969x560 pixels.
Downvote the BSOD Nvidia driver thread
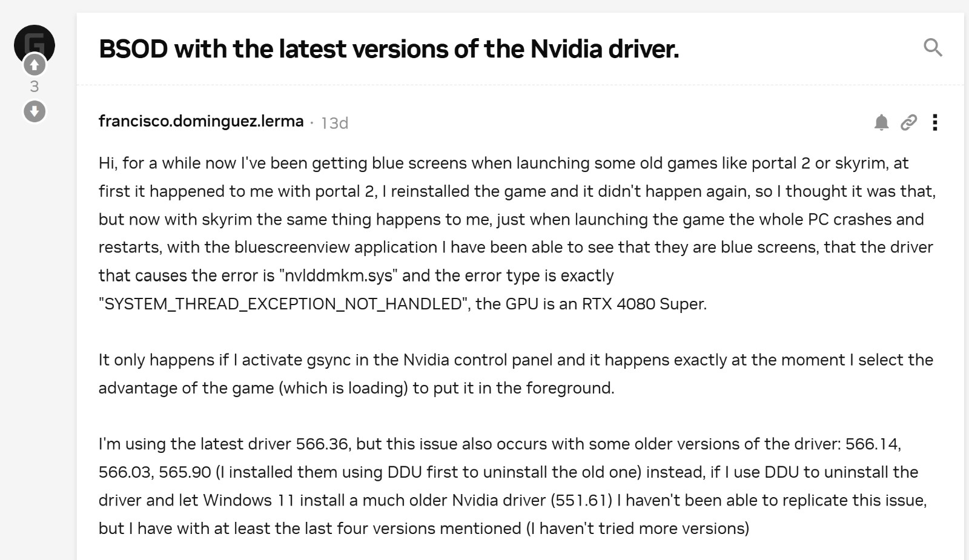pyautogui.click(x=35, y=111)
